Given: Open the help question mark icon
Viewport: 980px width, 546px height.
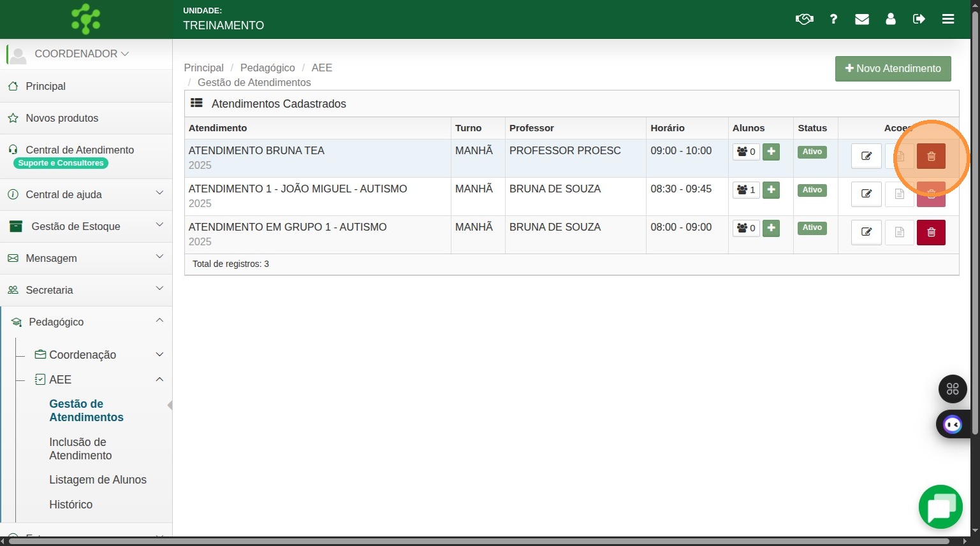Looking at the screenshot, I should 833,19.
